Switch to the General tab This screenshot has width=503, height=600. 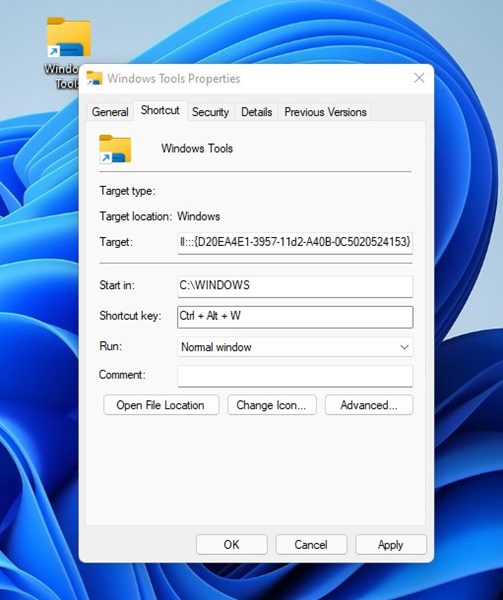click(x=110, y=112)
